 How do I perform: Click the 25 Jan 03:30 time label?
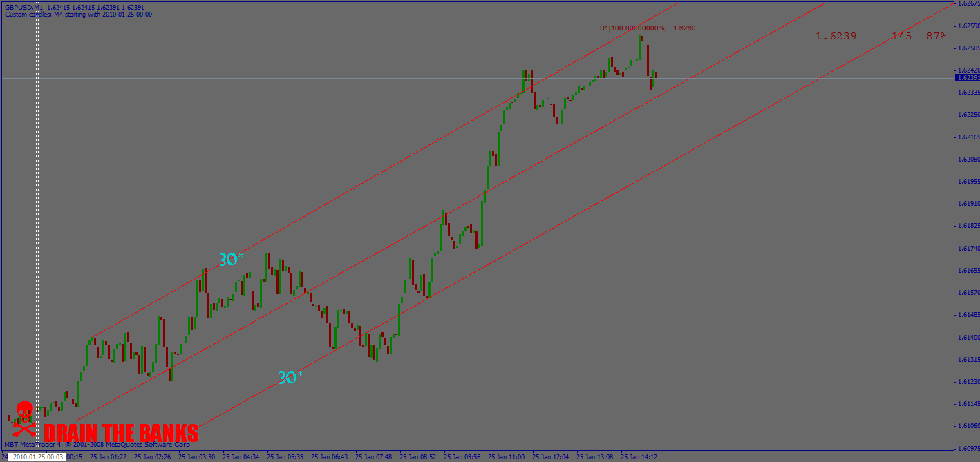coord(196,456)
